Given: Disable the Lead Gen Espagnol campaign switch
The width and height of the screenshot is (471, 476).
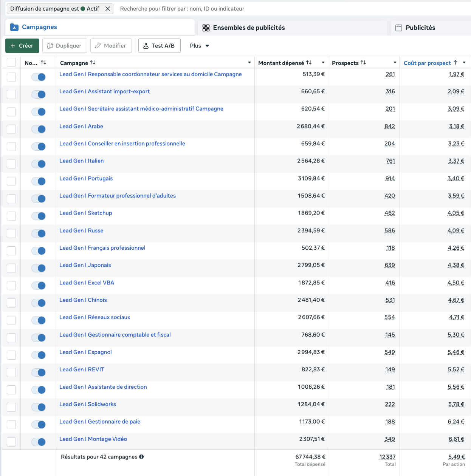Looking at the screenshot, I should tap(39, 355).
